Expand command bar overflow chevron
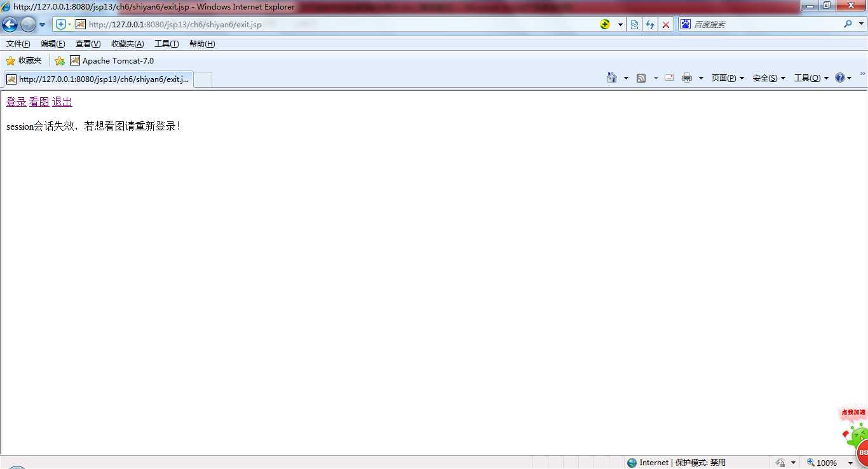Viewport: 868px width, 469px height. 862,74
